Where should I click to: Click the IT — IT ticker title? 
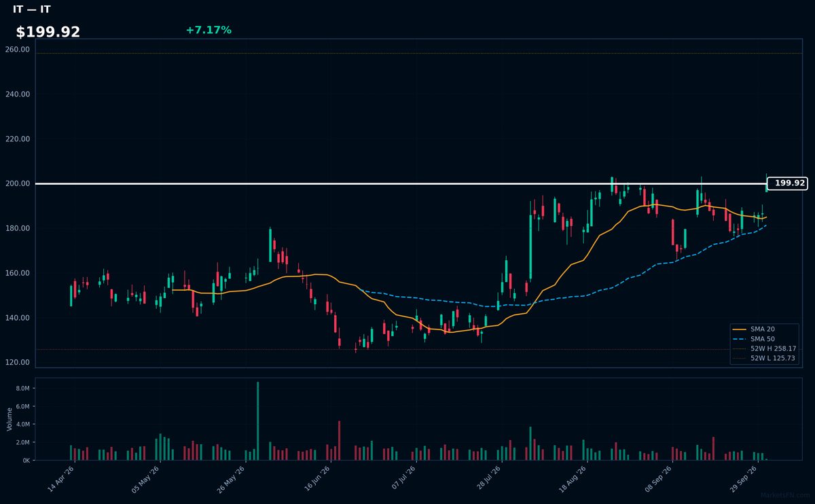(x=31, y=10)
